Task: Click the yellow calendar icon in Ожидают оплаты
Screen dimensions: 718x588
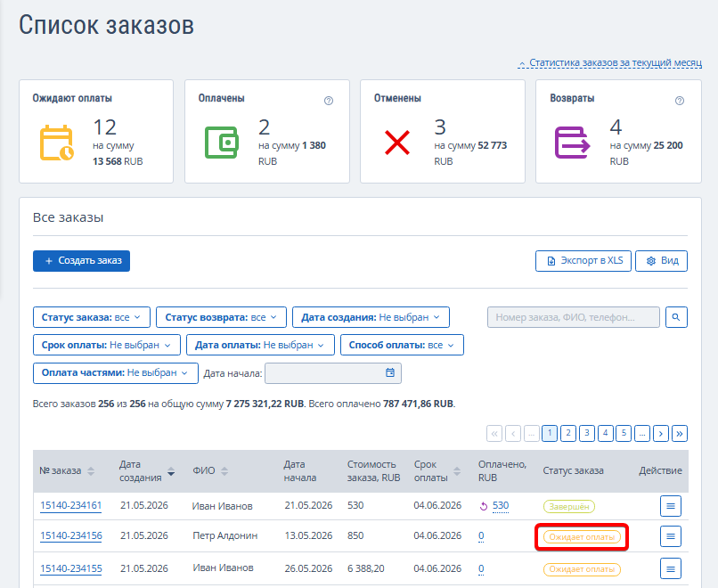Action: [x=57, y=143]
